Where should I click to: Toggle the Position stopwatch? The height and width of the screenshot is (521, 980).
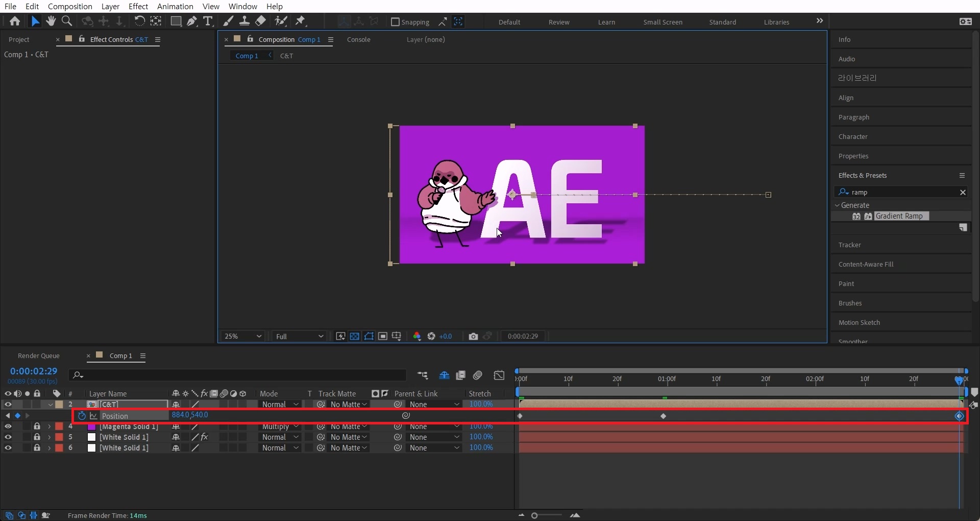coord(82,416)
